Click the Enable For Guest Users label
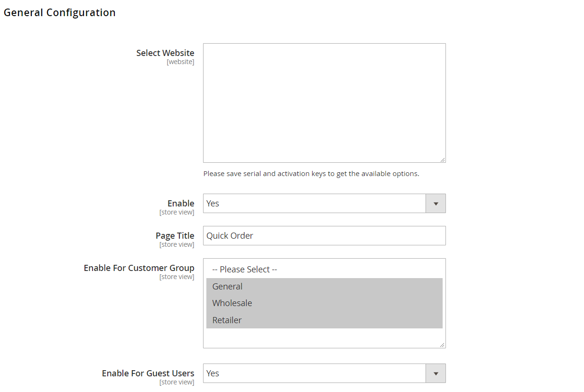The image size is (584, 392). coord(148,373)
